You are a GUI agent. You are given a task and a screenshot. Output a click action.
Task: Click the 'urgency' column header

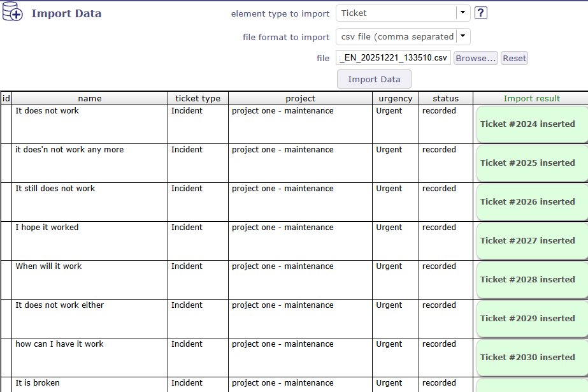[395, 98]
